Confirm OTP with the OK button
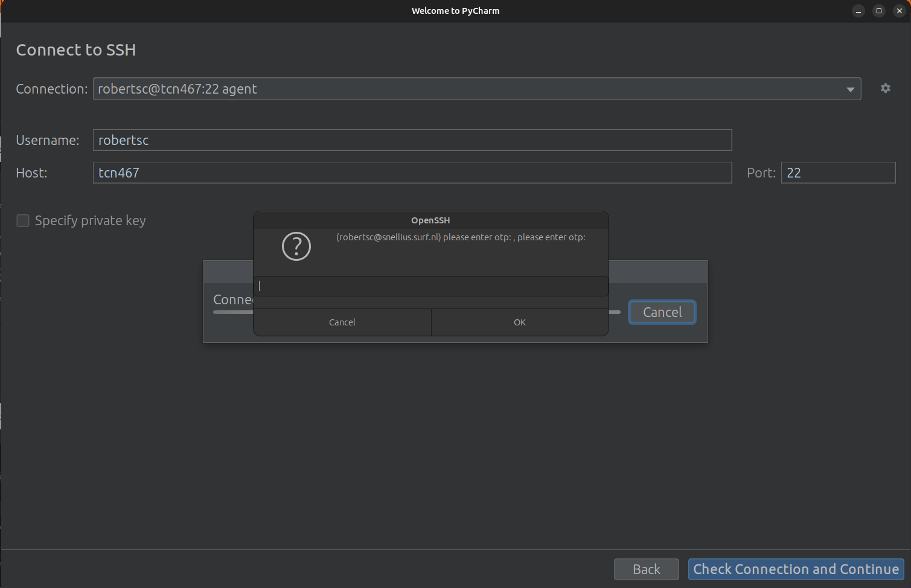911x588 pixels. pyautogui.click(x=520, y=322)
